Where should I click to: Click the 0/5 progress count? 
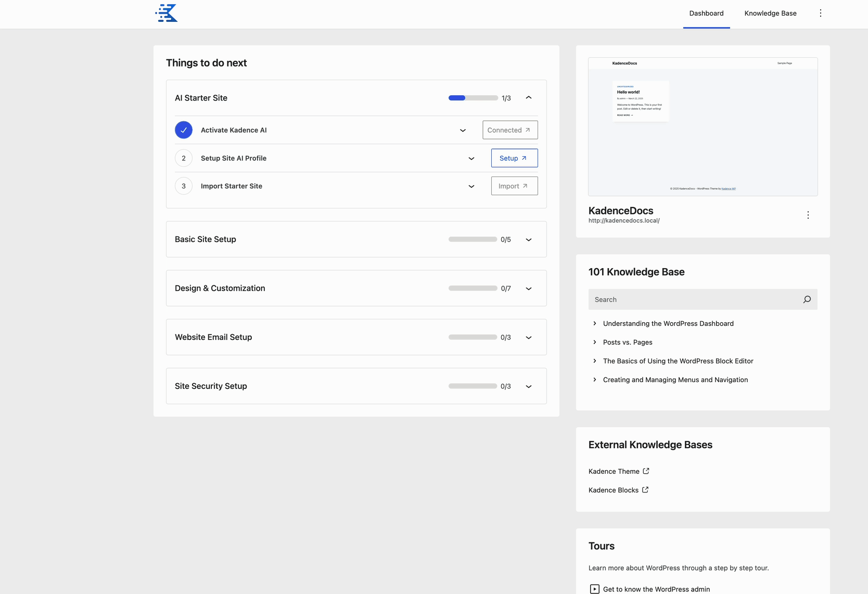click(x=506, y=239)
